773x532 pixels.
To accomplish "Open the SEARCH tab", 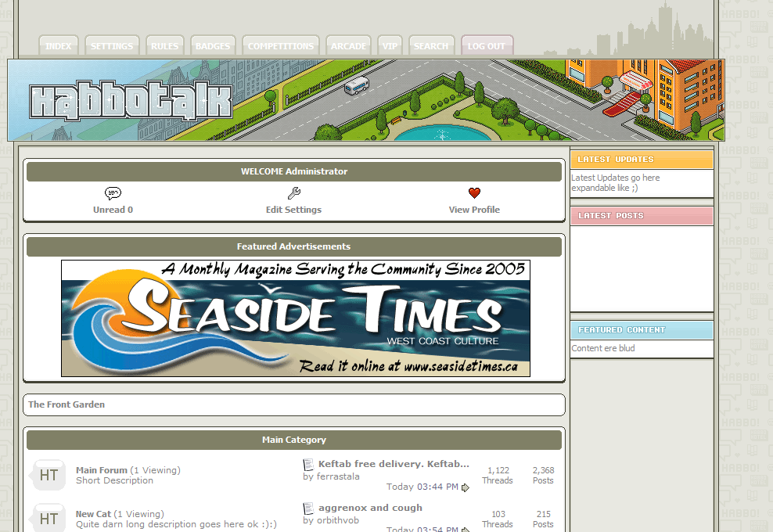I will 431,45.
